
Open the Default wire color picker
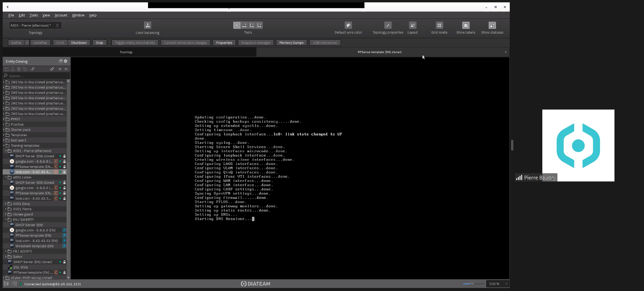click(x=348, y=26)
